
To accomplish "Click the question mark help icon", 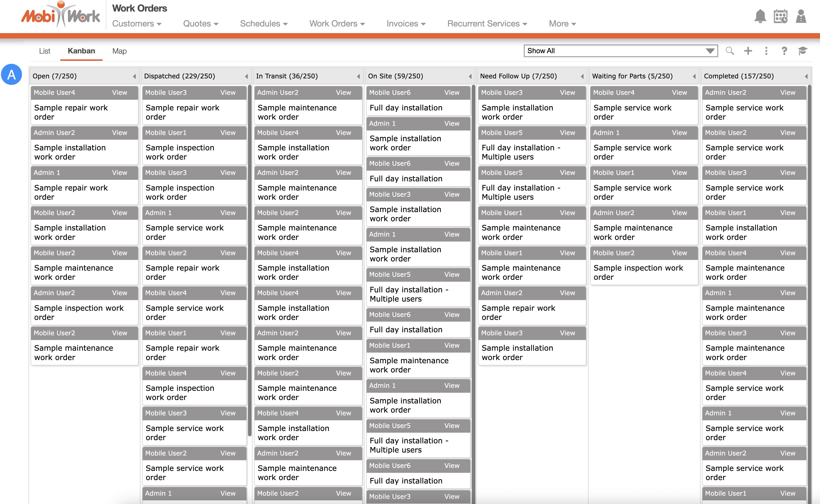I will coord(784,51).
